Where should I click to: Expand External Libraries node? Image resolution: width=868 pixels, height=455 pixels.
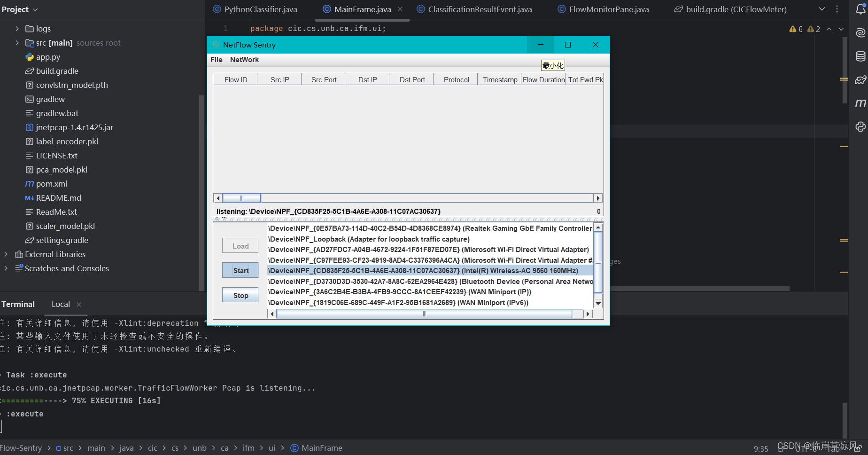pyautogui.click(x=6, y=254)
